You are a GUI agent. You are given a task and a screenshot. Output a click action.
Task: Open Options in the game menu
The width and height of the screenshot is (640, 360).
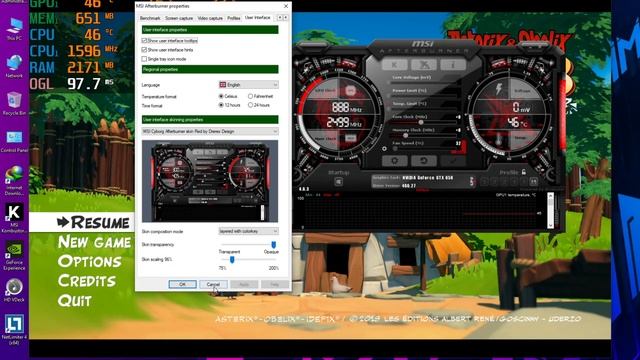tap(89, 262)
